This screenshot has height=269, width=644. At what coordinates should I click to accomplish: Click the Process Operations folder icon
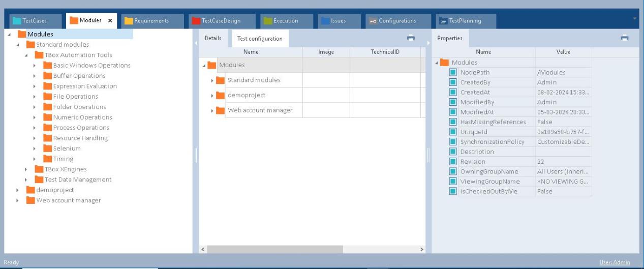pos(47,128)
